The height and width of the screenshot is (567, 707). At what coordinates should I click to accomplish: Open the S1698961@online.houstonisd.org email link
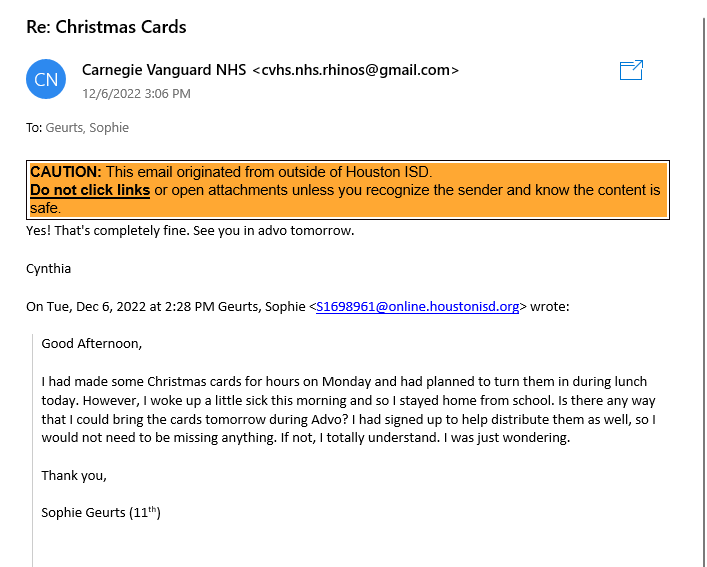pyautogui.click(x=417, y=307)
